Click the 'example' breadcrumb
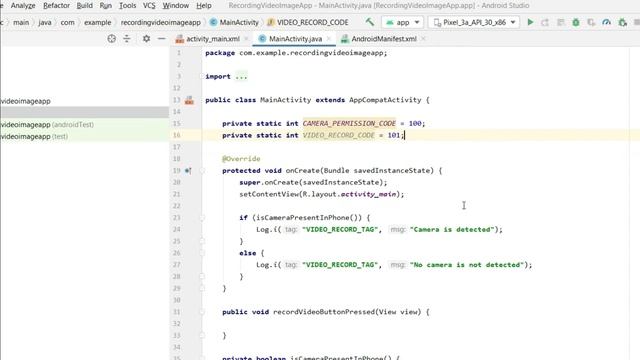 (x=98, y=22)
